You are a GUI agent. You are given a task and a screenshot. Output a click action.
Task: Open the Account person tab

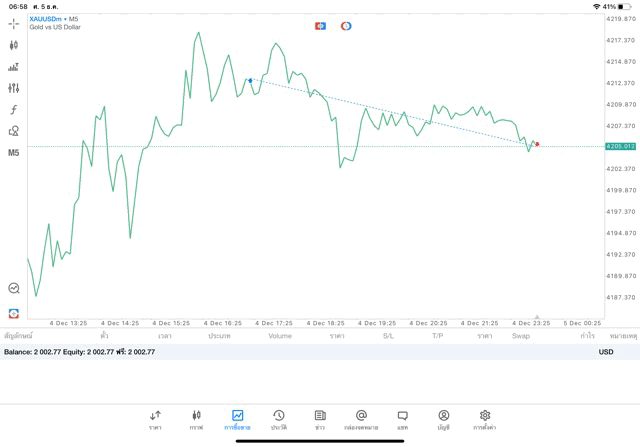(443, 419)
